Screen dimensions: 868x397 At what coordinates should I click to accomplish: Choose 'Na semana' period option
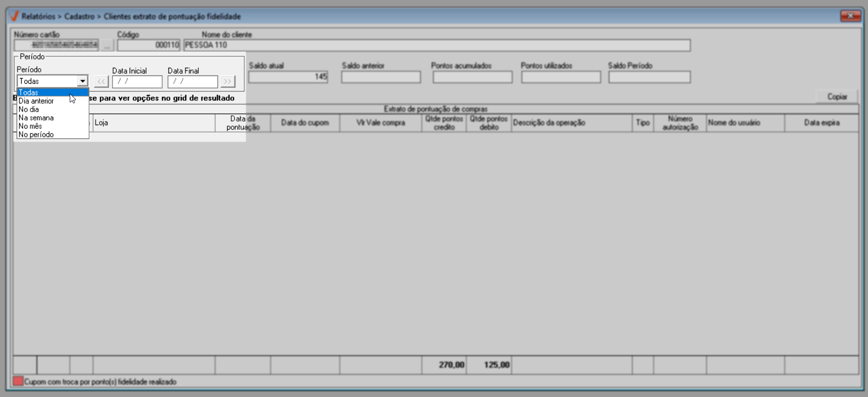(53, 118)
